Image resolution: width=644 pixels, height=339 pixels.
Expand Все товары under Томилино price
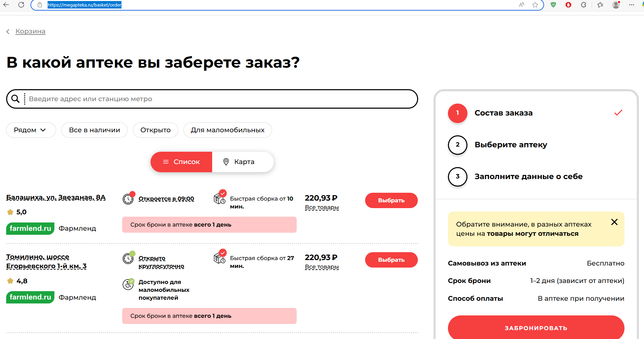point(322,267)
